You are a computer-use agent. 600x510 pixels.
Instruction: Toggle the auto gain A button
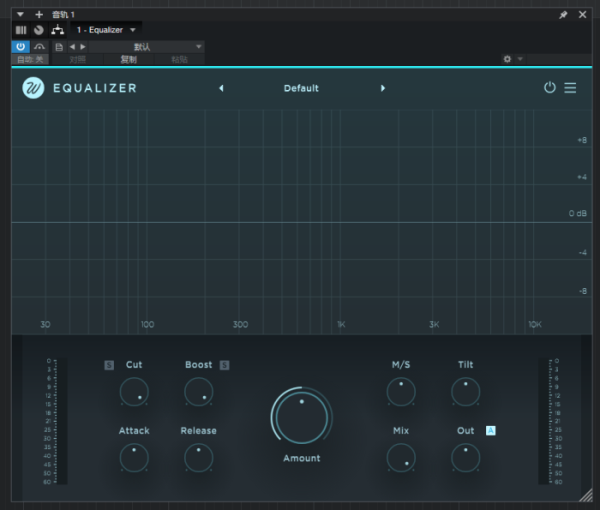[x=491, y=431]
